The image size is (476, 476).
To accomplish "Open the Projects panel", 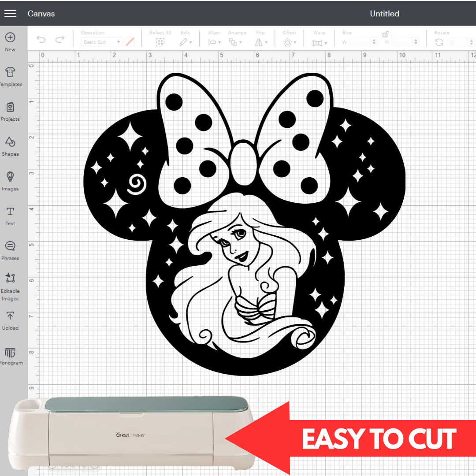I will coord(10,107).
